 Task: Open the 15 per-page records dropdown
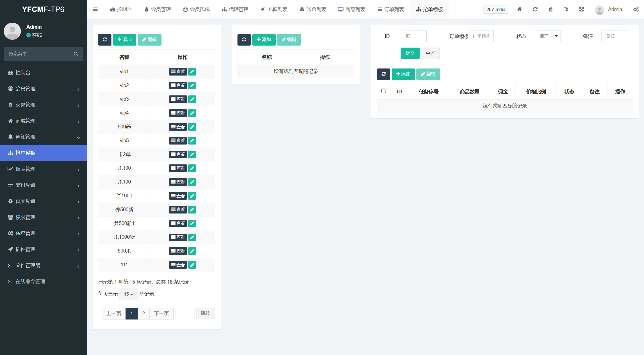[x=128, y=294]
